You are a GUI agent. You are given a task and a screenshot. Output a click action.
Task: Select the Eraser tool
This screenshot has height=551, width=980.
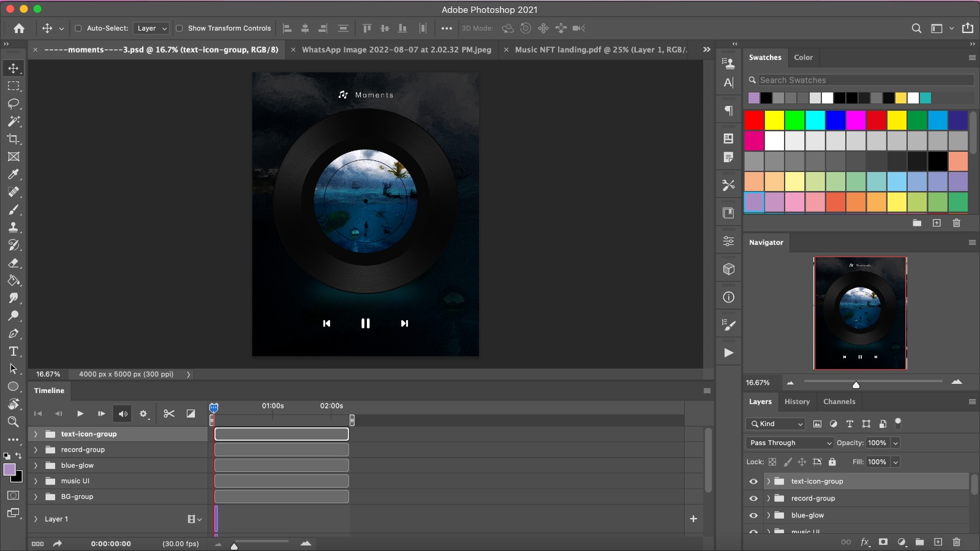point(13,263)
